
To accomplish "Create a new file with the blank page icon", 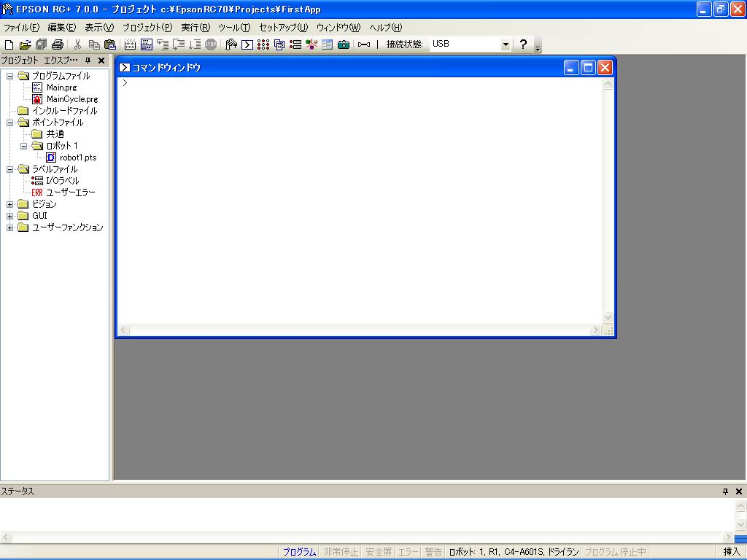I will [9, 44].
